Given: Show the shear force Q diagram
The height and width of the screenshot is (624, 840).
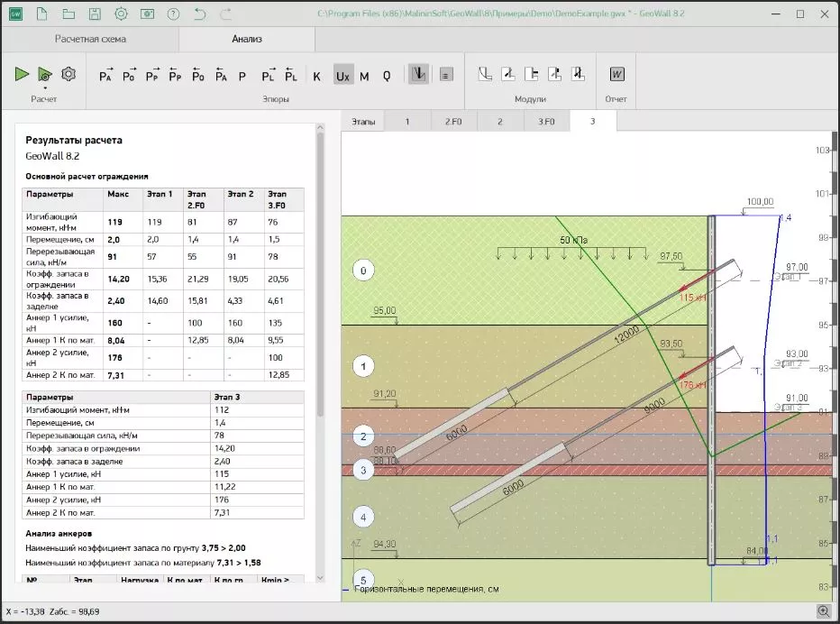Looking at the screenshot, I should pyautogui.click(x=387, y=77).
